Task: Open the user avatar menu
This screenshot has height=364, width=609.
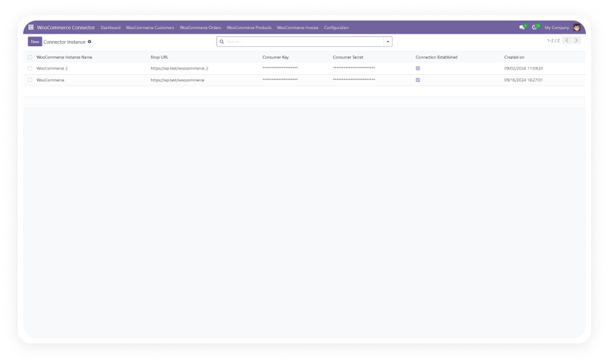Action: click(577, 27)
